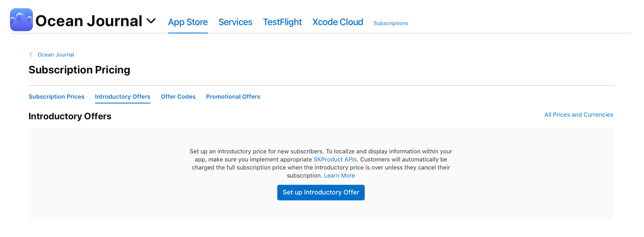This screenshot has width=644, height=237.
Task: Open the Offer Codes tab
Action: [178, 96]
